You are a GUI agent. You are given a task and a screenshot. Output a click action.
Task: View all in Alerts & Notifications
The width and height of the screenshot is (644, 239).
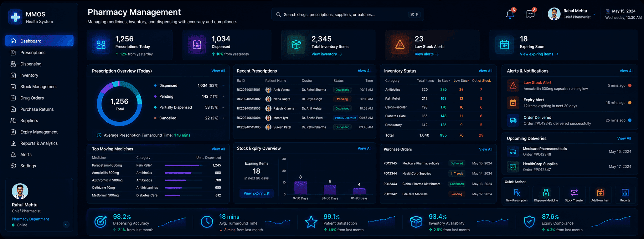626,71
